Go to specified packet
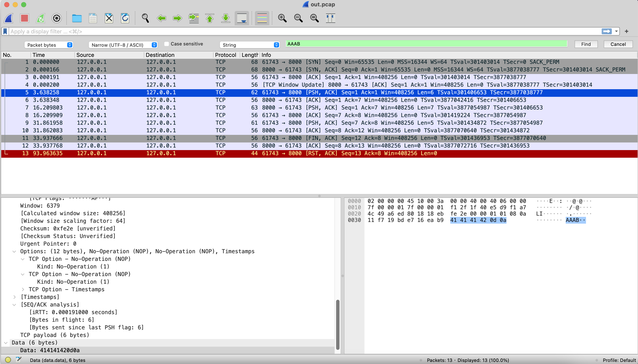Screen dimensions: 638x364 [194, 18]
